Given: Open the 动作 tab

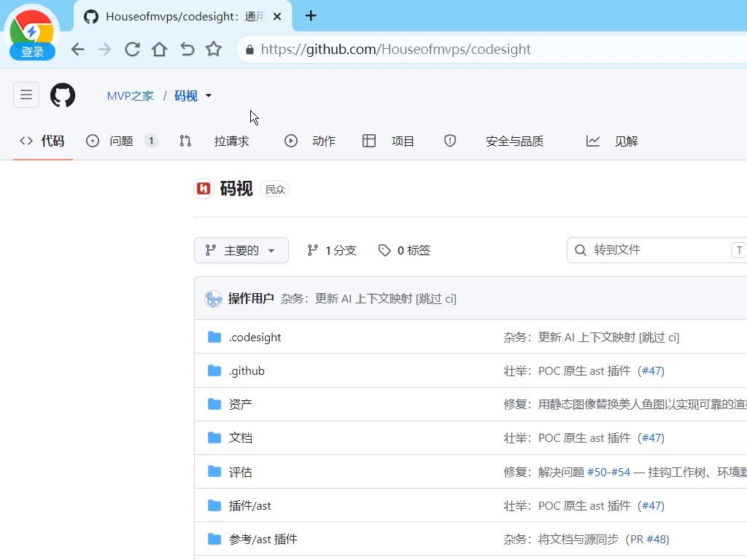Looking at the screenshot, I should (x=310, y=141).
